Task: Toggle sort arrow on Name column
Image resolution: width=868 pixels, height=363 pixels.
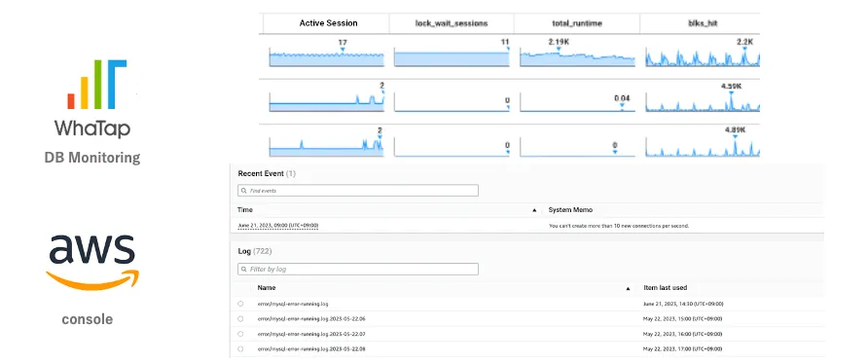Action: pyautogui.click(x=628, y=288)
